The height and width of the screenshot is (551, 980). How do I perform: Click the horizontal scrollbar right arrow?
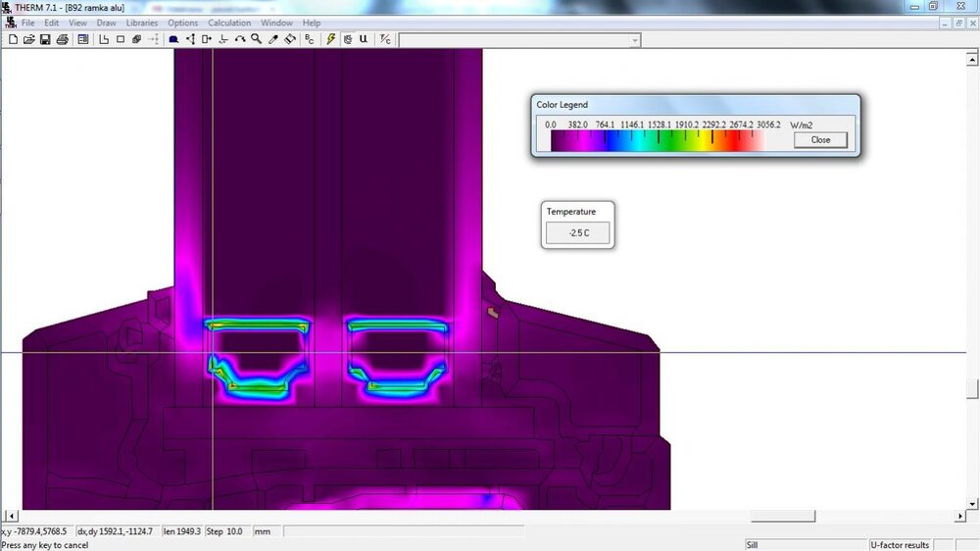click(x=960, y=516)
